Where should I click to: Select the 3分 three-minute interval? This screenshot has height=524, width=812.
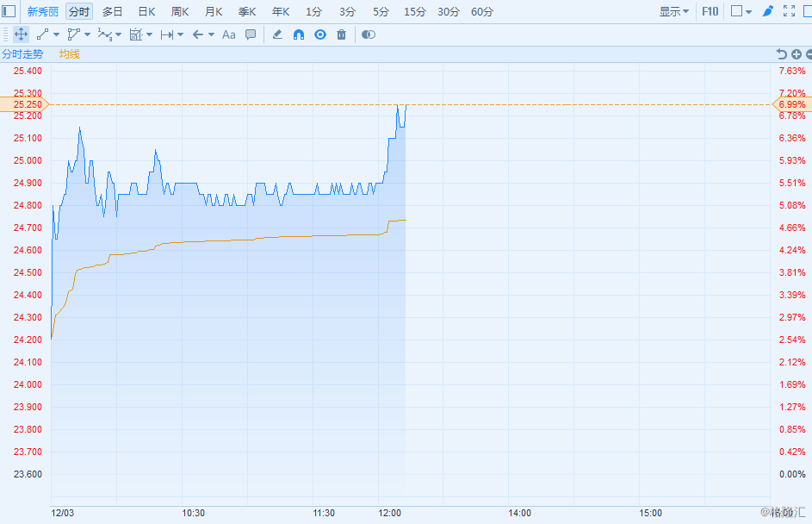point(348,11)
